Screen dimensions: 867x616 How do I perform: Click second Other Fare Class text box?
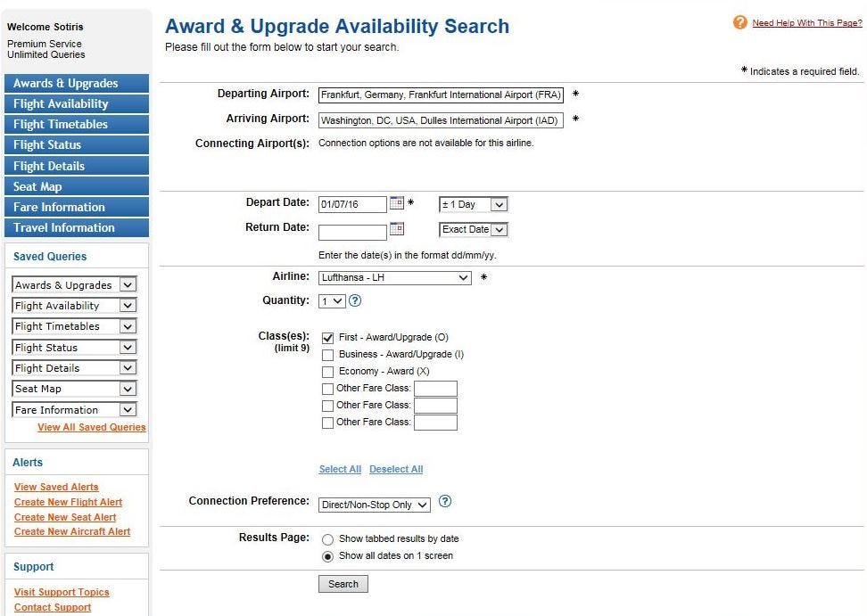point(435,406)
